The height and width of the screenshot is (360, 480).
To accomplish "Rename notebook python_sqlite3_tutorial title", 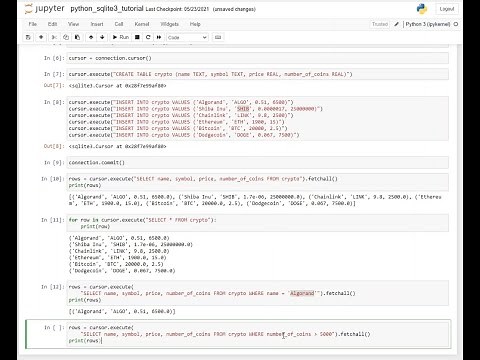I will tap(107, 9).
